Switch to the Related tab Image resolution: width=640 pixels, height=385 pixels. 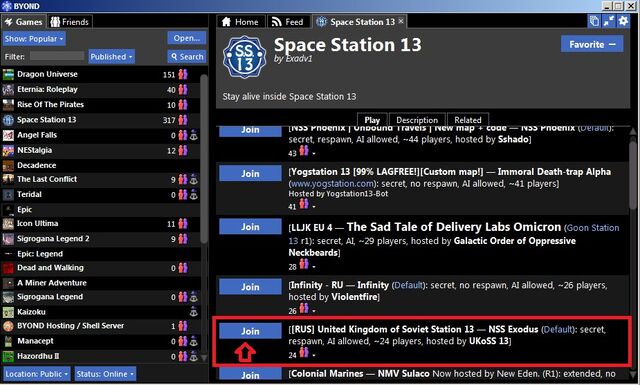468,120
